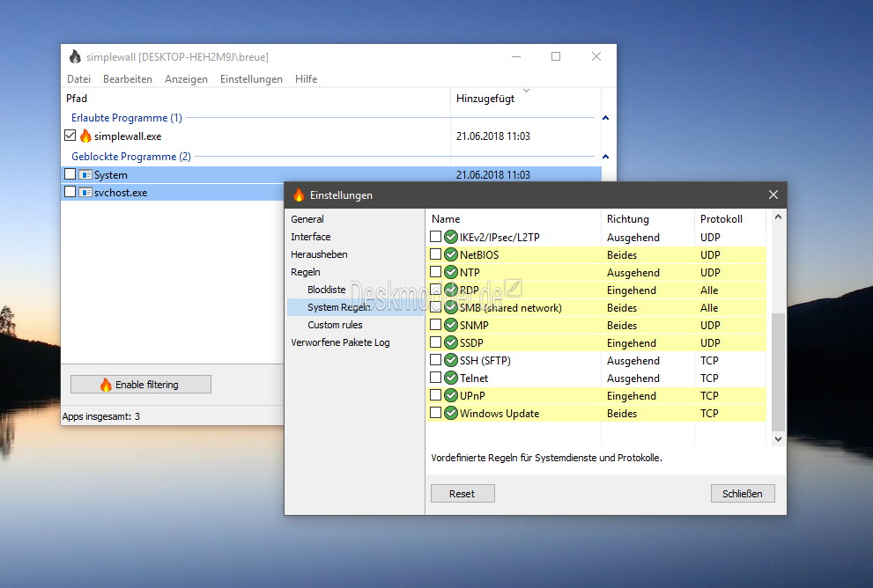Select the SSH (SFTP) rule name
Viewport: 873px width, 588px height.
pyautogui.click(x=485, y=361)
